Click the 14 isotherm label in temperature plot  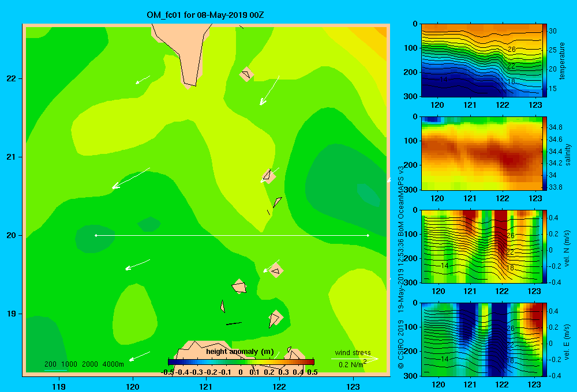tap(444, 79)
